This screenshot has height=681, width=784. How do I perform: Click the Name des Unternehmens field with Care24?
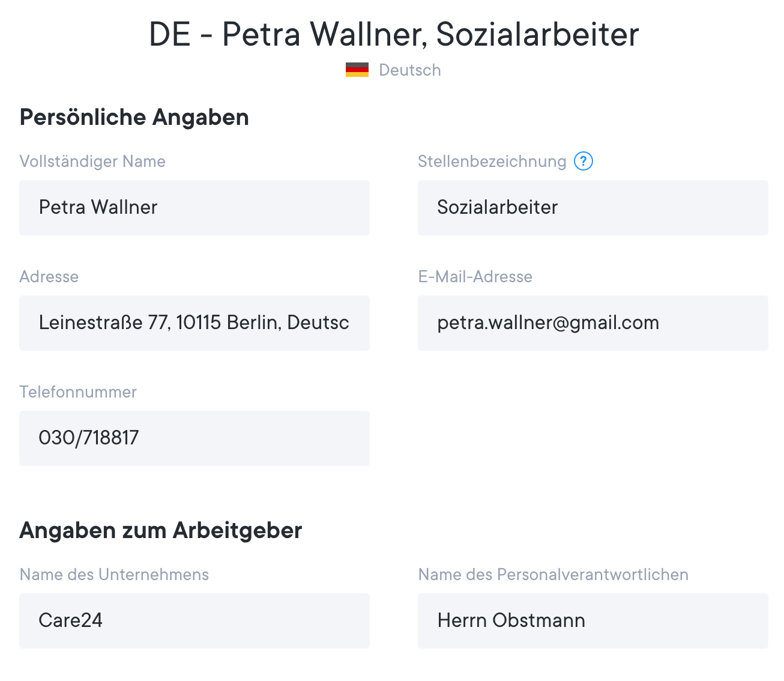[x=194, y=621]
